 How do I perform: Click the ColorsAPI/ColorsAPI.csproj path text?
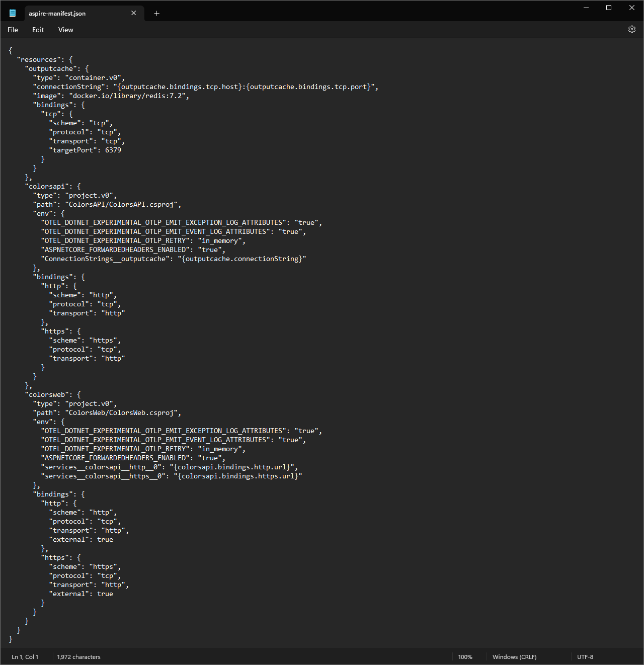click(x=122, y=204)
